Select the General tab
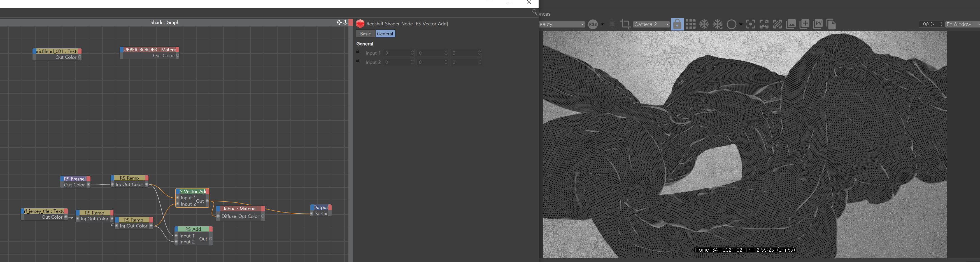The image size is (980, 262). (385, 34)
